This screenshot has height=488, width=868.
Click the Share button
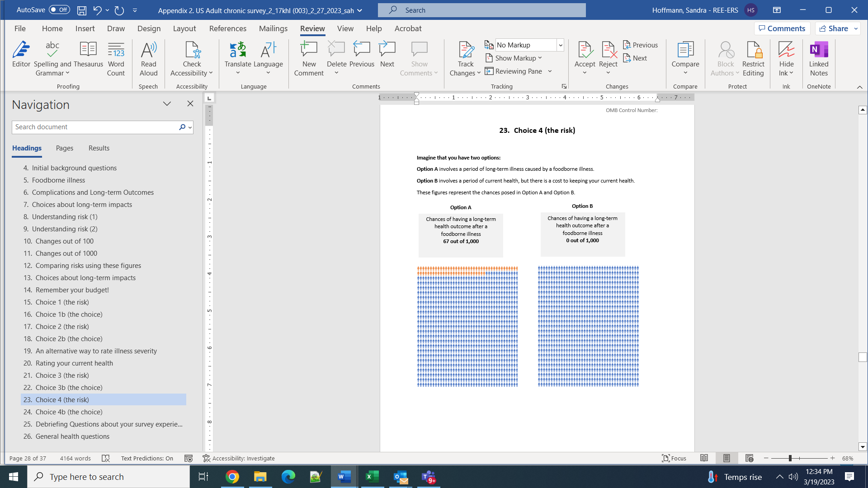pos(834,28)
